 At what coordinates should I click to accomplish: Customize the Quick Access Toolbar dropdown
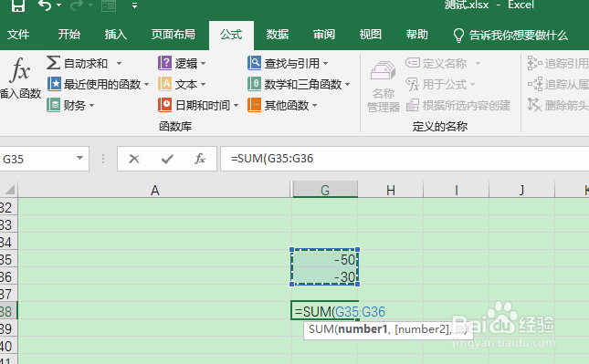(x=134, y=5)
